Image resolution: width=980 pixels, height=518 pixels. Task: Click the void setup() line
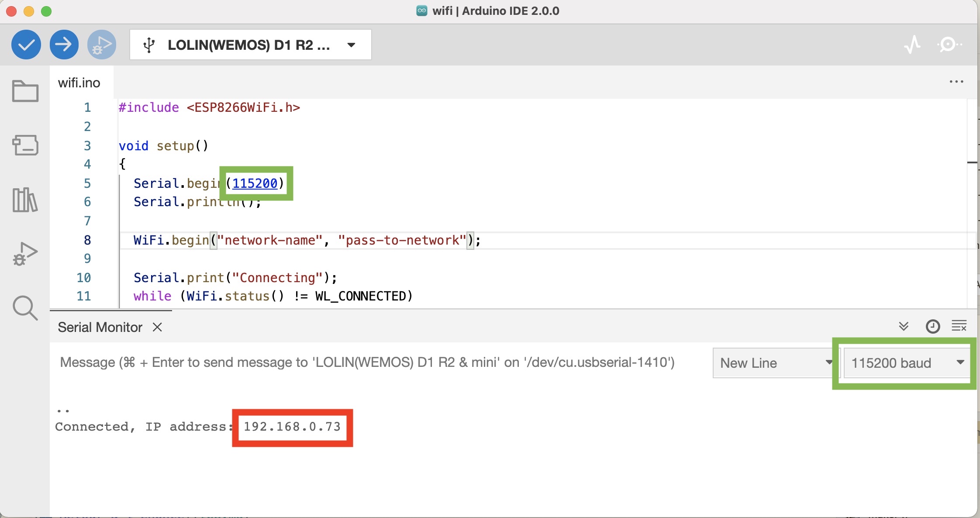[164, 145]
